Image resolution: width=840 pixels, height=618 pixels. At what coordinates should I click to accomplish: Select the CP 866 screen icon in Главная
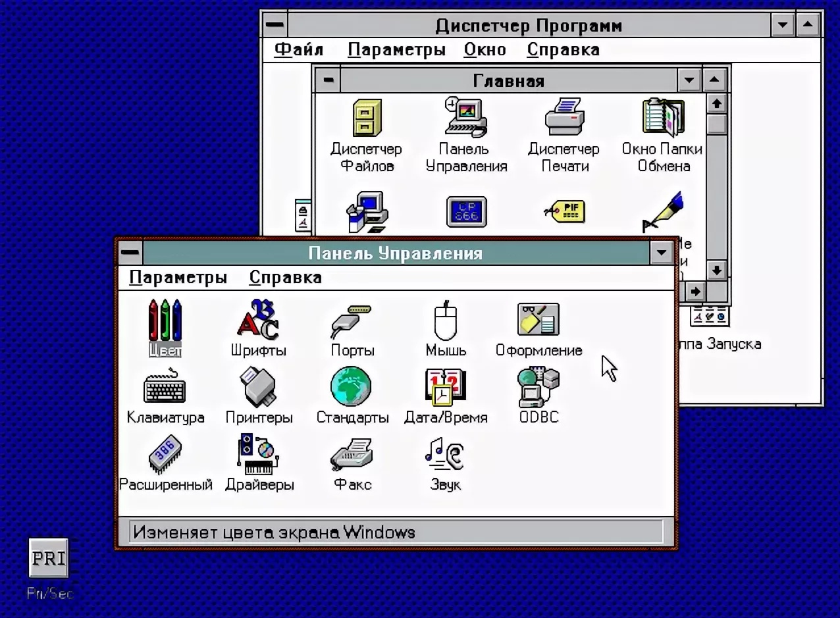pyautogui.click(x=466, y=212)
